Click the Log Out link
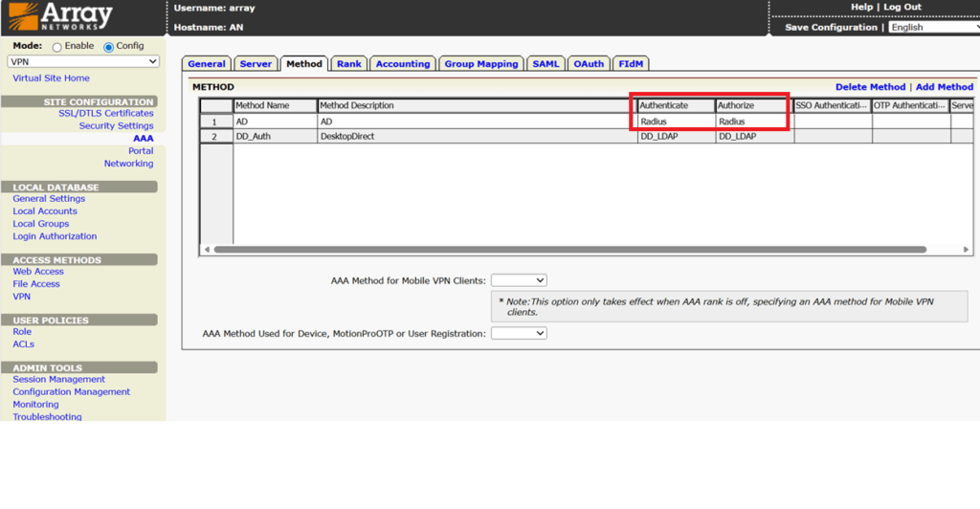980x509 pixels. [902, 7]
